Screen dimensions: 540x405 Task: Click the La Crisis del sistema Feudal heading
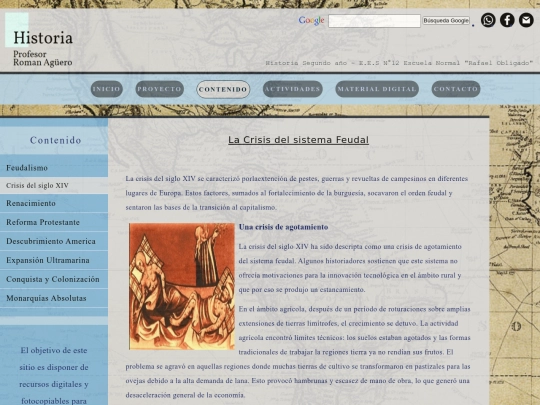click(298, 140)
